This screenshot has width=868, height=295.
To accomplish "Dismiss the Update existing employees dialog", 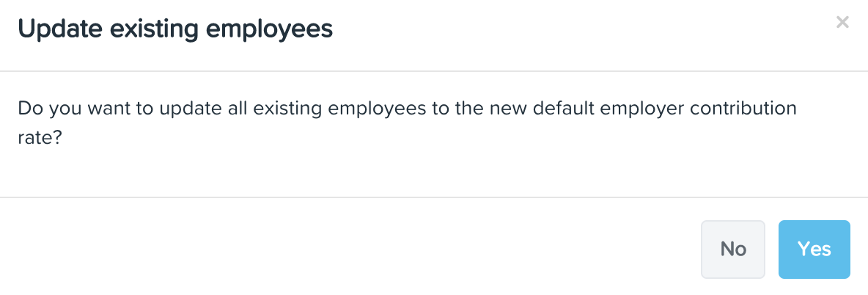I will (x=842, y=22).
